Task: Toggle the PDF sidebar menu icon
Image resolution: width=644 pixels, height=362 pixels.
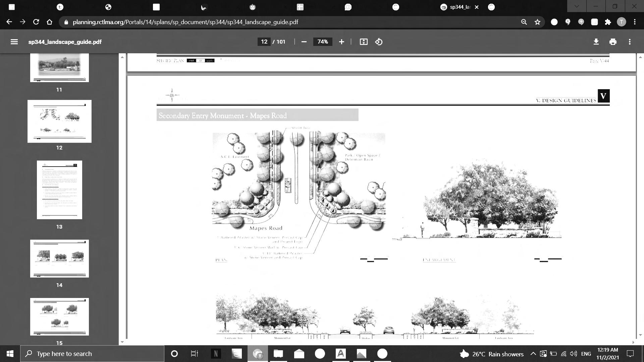Action: click(14, 42)
